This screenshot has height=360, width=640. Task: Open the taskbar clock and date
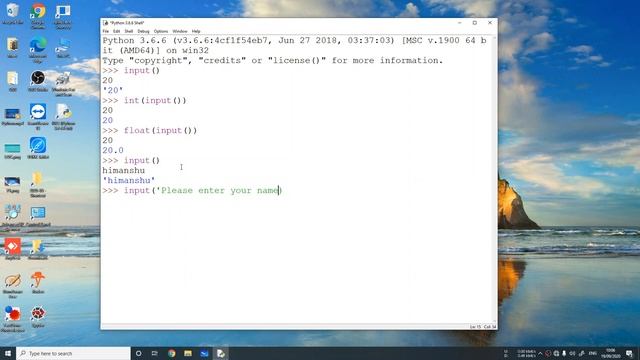click(x=611, y=353)
